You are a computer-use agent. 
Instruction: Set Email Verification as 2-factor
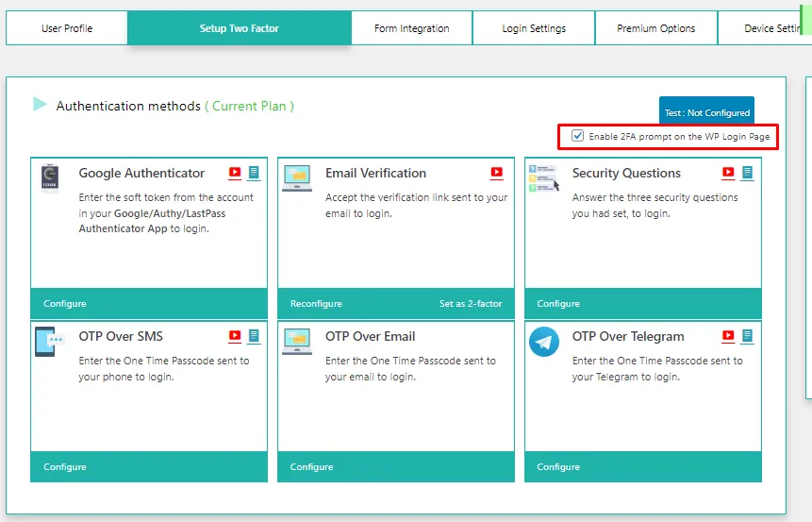[471, 304]
